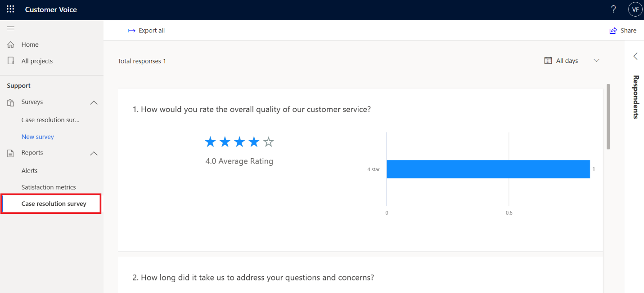Click the blue 4 star bar

pos(488,169)
